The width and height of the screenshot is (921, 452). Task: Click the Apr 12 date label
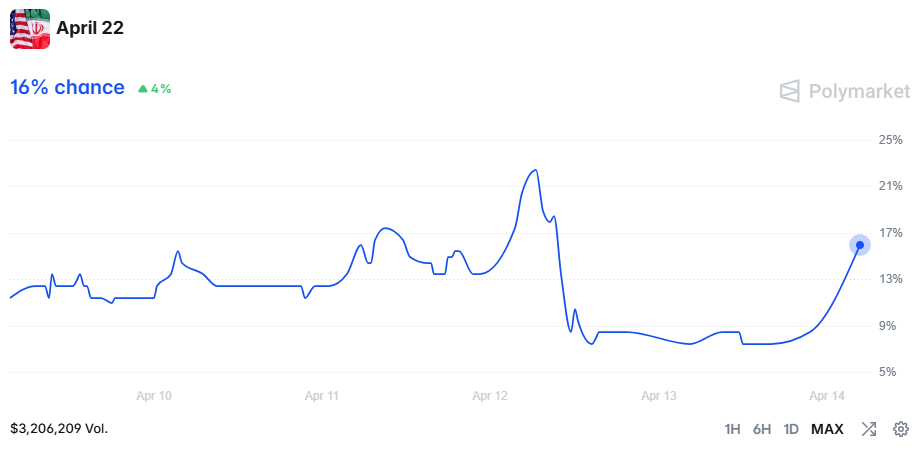click(491, 396)
